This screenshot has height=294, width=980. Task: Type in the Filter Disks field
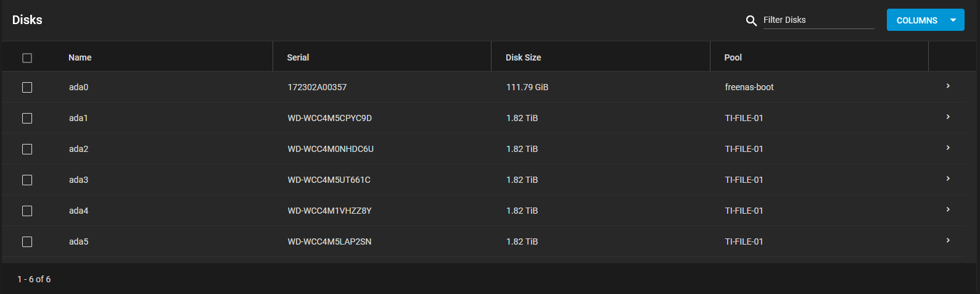818,20
